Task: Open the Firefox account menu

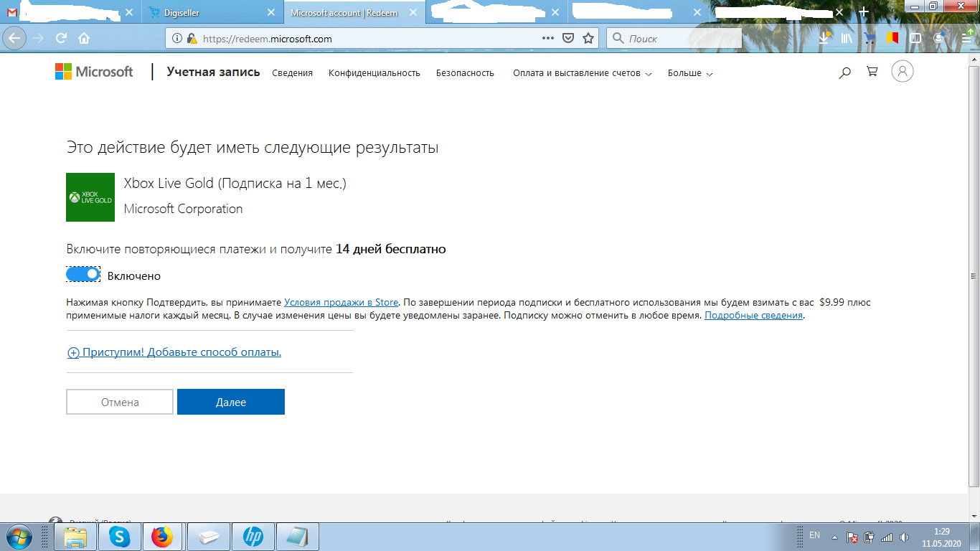Action: tap(938, 39)
